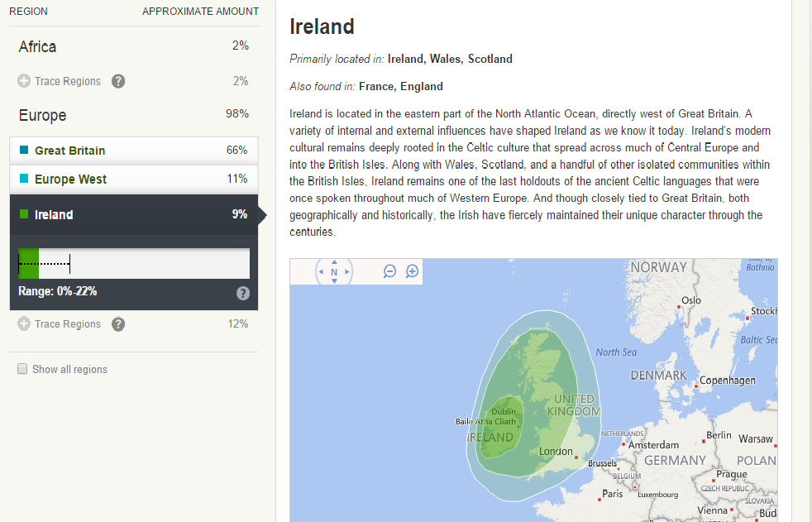Pan map west with left arrow
The width and height of the screenshot is (812, 522).
(x=322, y=271)
